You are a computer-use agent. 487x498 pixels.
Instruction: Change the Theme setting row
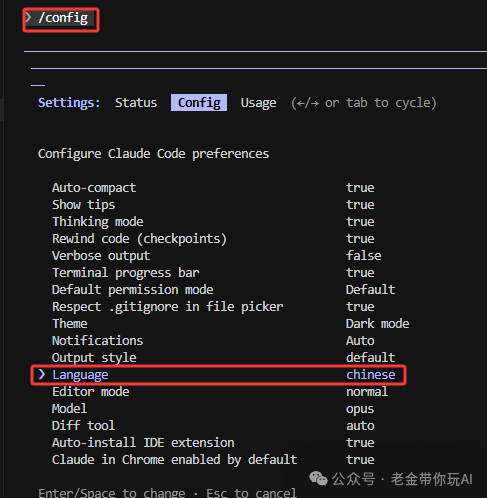tap(231, 324)
